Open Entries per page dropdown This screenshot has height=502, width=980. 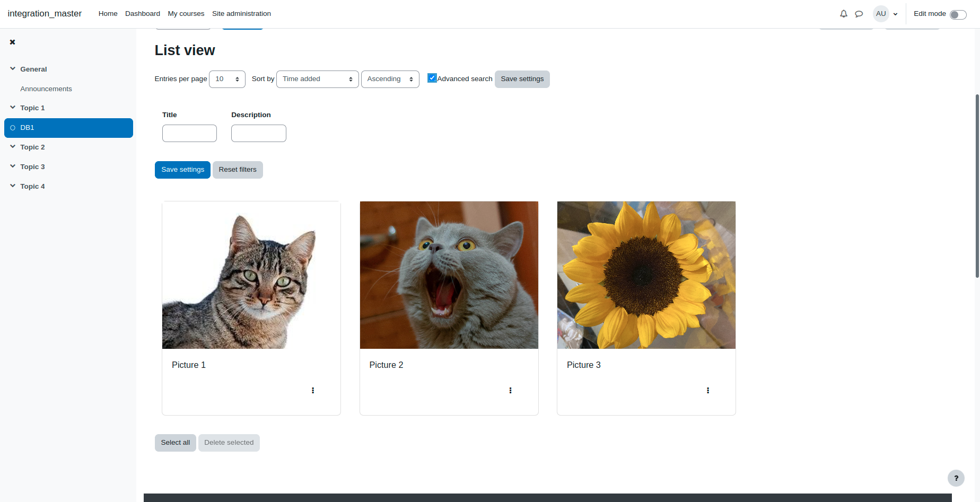pos(227,79)
